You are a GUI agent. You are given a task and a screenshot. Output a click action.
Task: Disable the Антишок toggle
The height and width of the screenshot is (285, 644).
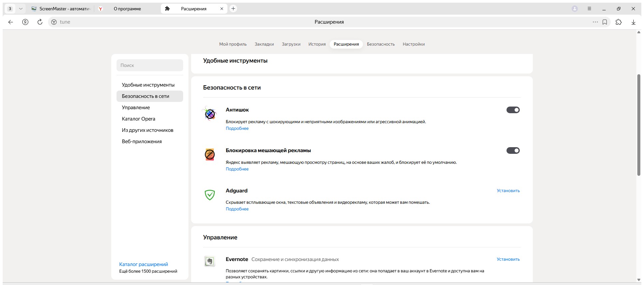pyautogui.click(x=513, y=110)
